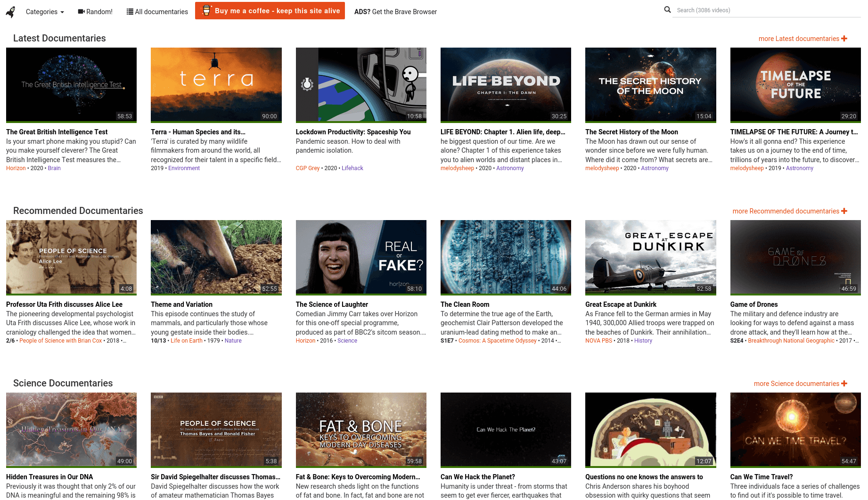The width and height of the screenshot is (868, 500).
Task: Follow the Get the Brave Browser link
Action: [395, 12]
